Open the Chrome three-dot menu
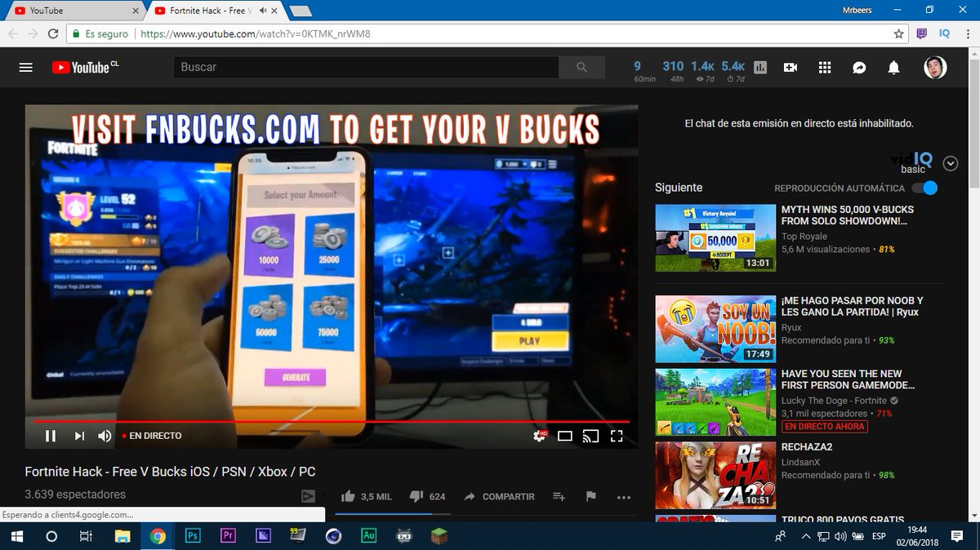The width and height of the screenshot is (980, 550). click(966, 34)
